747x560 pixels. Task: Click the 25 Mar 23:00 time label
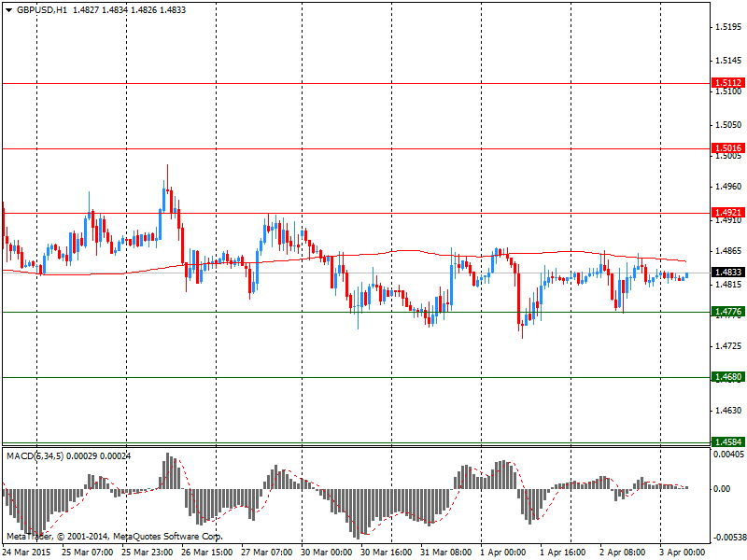[148, 553]
